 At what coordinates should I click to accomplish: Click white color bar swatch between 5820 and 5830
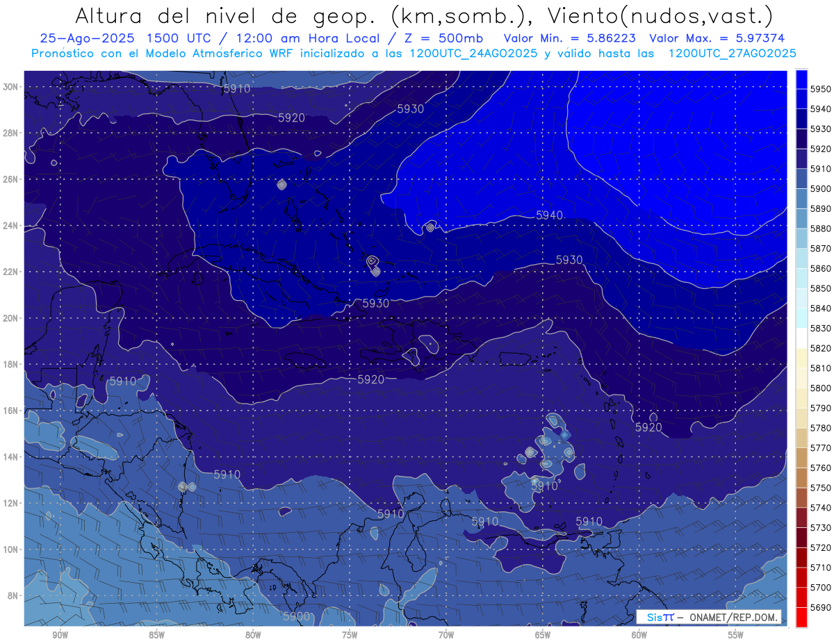[x=801, y=338]
